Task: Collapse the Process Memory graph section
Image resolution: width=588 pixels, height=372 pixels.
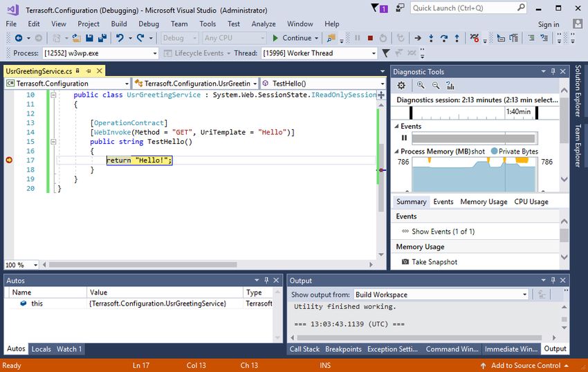Action: [x=396, y=151]
